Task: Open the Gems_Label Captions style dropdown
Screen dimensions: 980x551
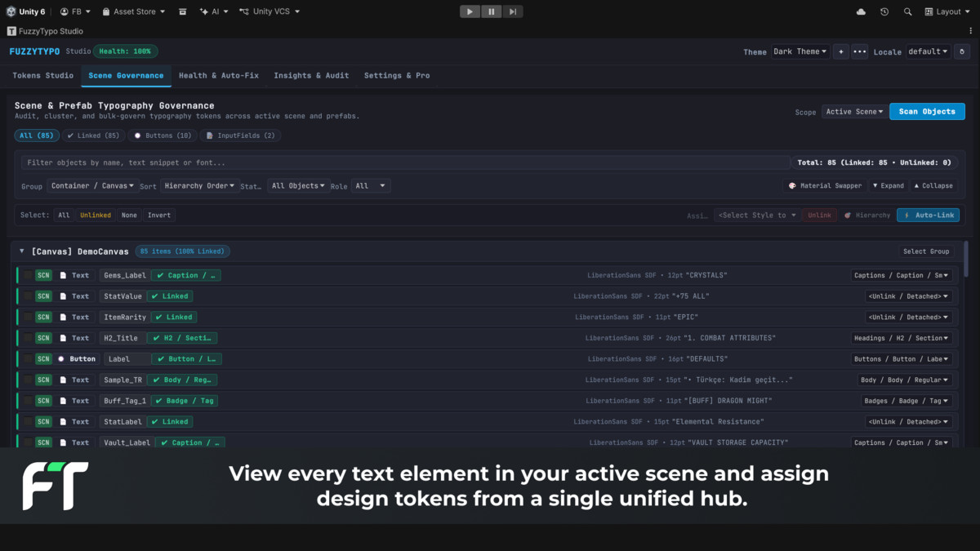Action: coord(902,275)
